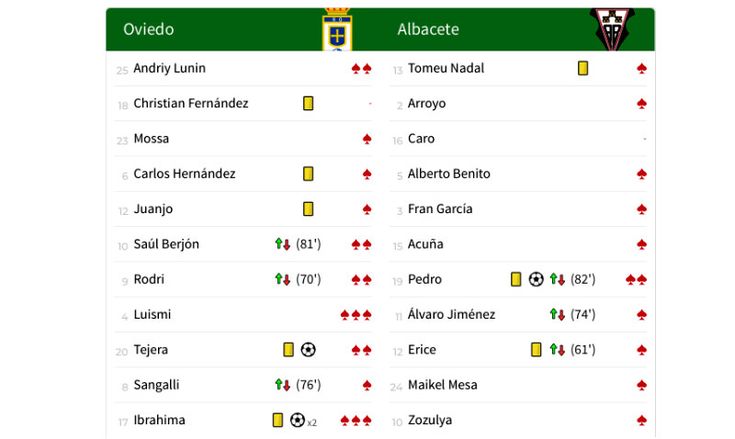Click Christian Fernández's yellow card icon
Image resolution: width=735 pixels, height=439 pixels.
pyautogui.click(x=308, y=103)
